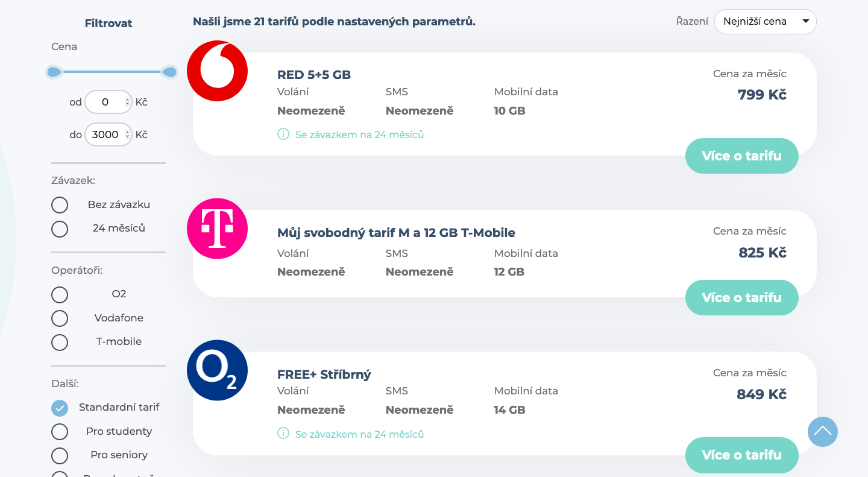The image size is (868, 477).
Task: Open Více o tarifu for RED 5+5 GB
Action: (x=742, y=156)
